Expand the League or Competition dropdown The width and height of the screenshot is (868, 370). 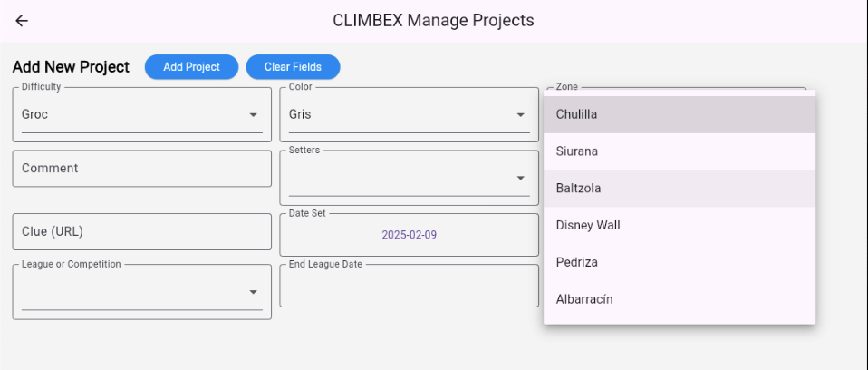(141, 292)
